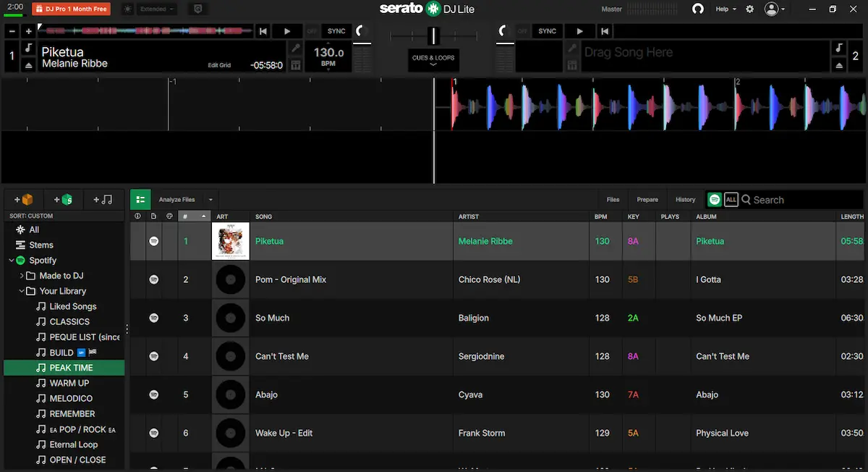The width and height of the screenshot is (868, 472).
Task: Add a new crate
Action: 23,199
